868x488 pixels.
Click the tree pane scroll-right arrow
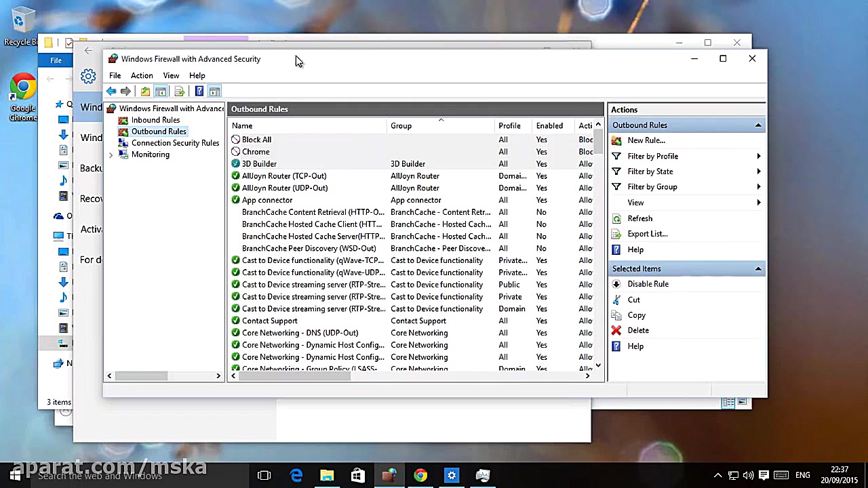click(x=218, y=376)
